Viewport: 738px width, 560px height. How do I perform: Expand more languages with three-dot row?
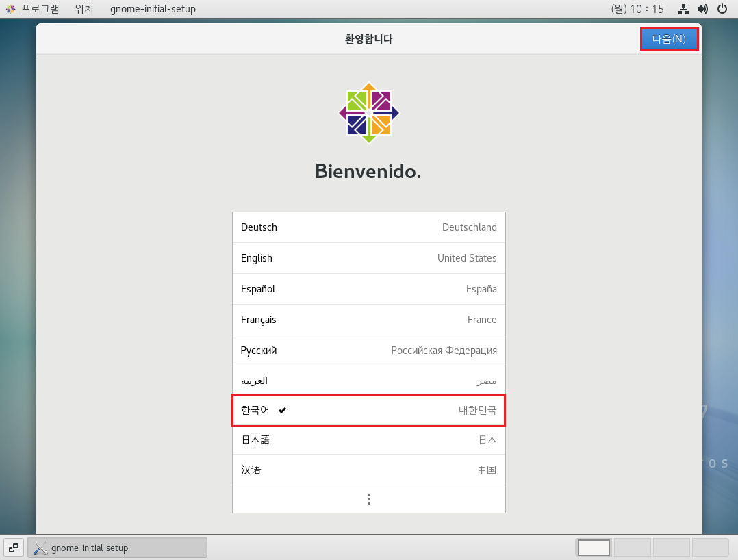point(368,499)
